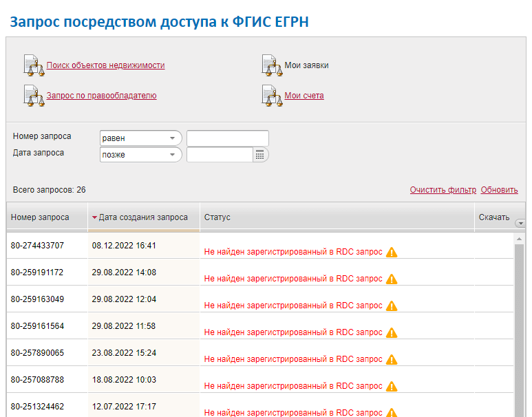Screen dimensions: 532x417
Task: Click the icon beside Мои заявки
Action: [x=273, y=65]
